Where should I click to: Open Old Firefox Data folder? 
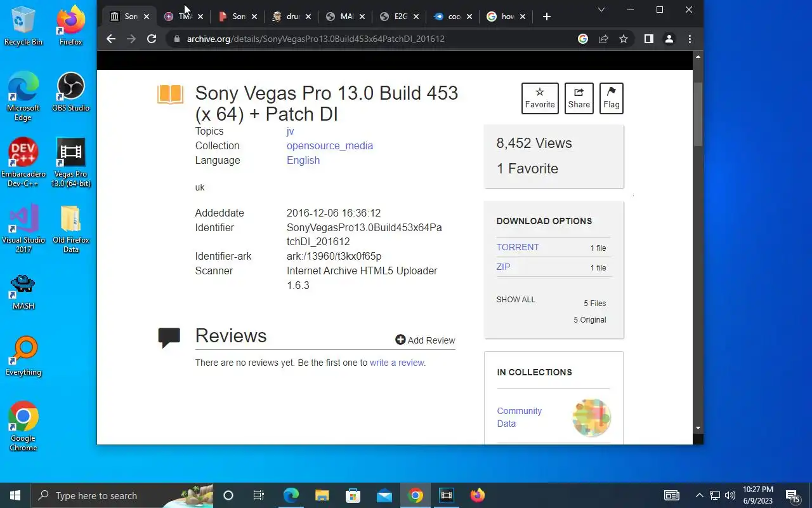[70, 229]
